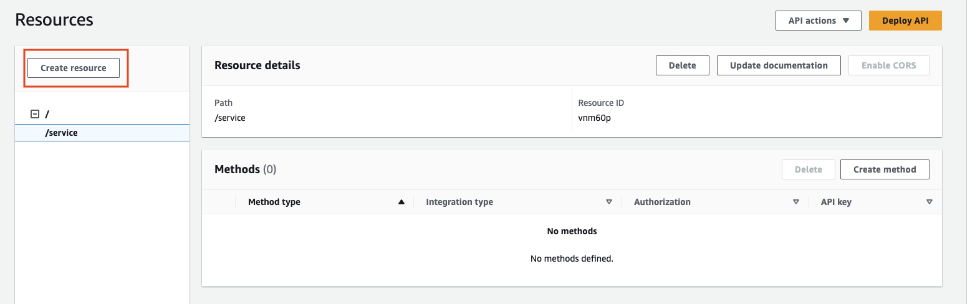The width and height of the screenshot is (980, 304).
Task: Click the Integration type sort triangle icon
Action: click(x=609, y=202)
